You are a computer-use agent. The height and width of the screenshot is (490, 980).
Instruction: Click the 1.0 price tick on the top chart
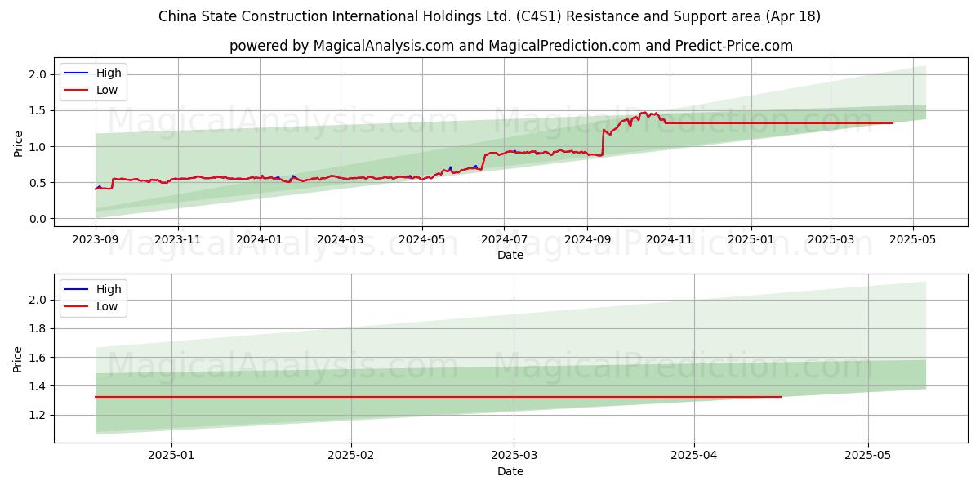pos(39,147)
